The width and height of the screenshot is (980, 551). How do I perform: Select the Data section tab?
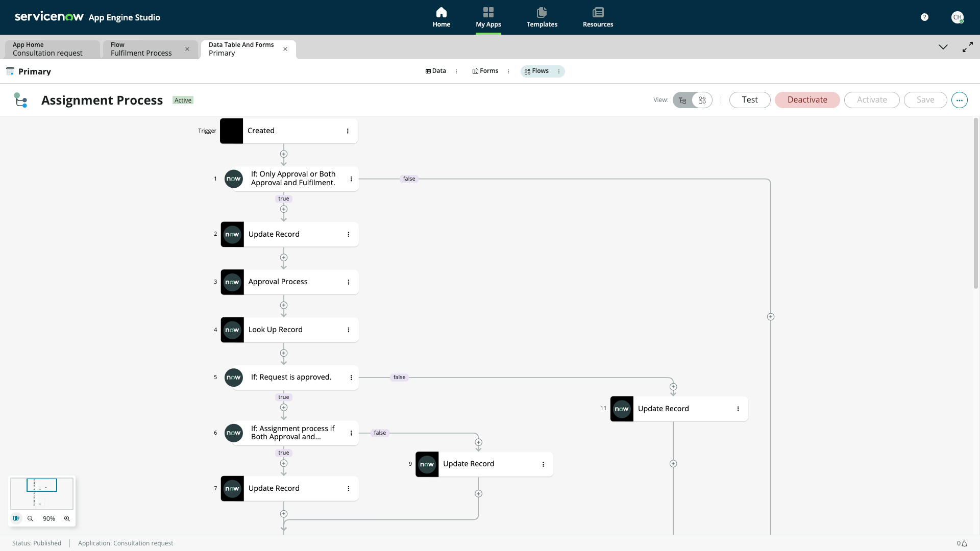pyautogui.click(x=436, y=71)
